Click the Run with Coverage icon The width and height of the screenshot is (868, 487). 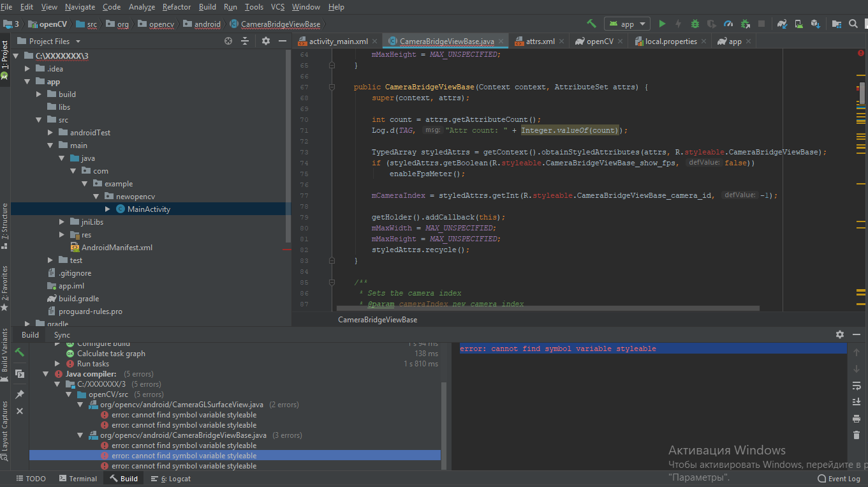pos(712,24)
